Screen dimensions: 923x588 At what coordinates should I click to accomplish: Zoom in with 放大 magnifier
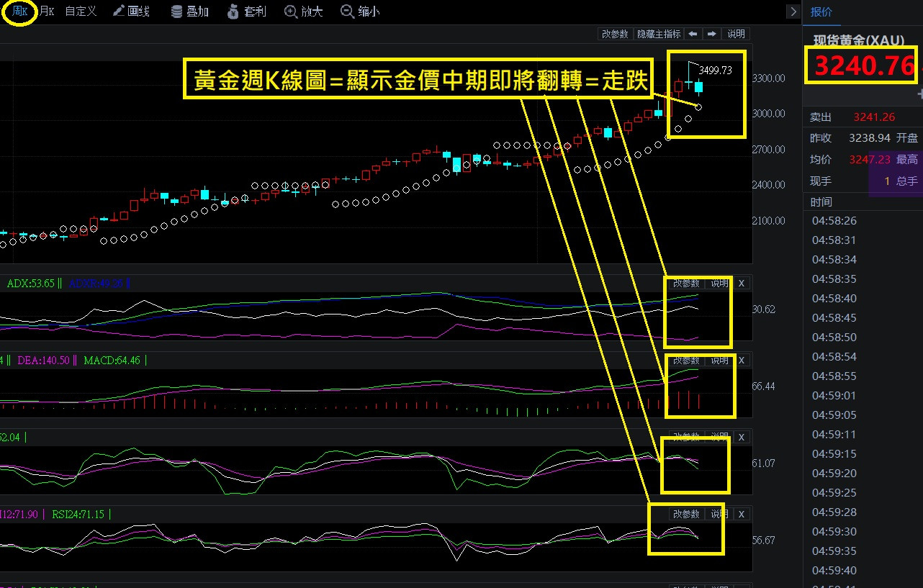click(300, 12)
